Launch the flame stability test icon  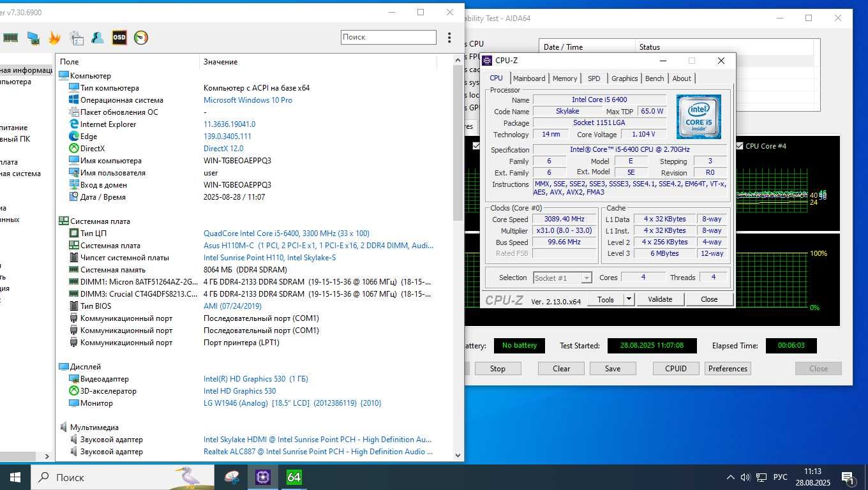click(55, 38)
